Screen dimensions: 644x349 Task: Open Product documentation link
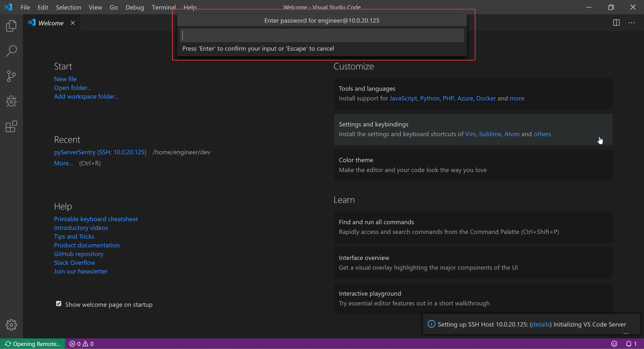[x=87, y=245]
